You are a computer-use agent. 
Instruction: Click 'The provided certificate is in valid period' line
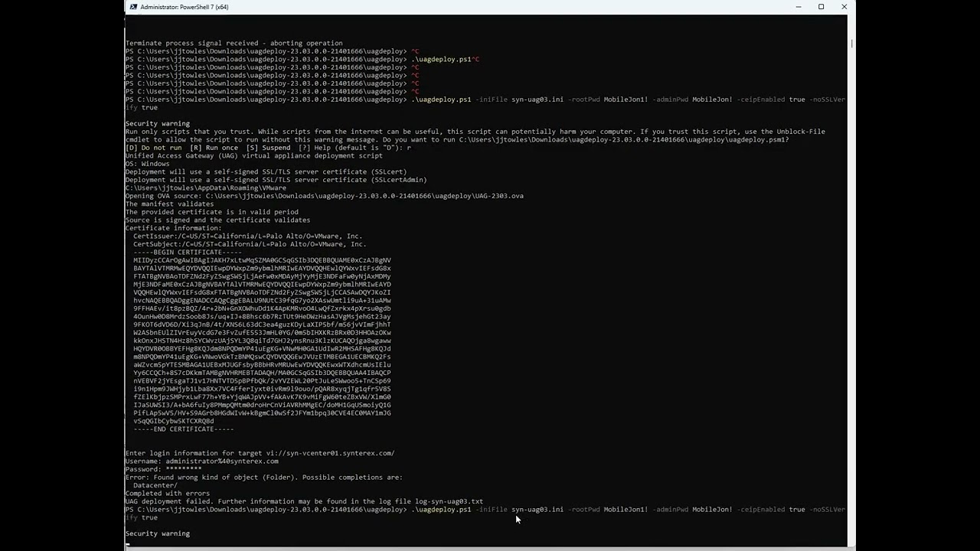tap(212, 212)
